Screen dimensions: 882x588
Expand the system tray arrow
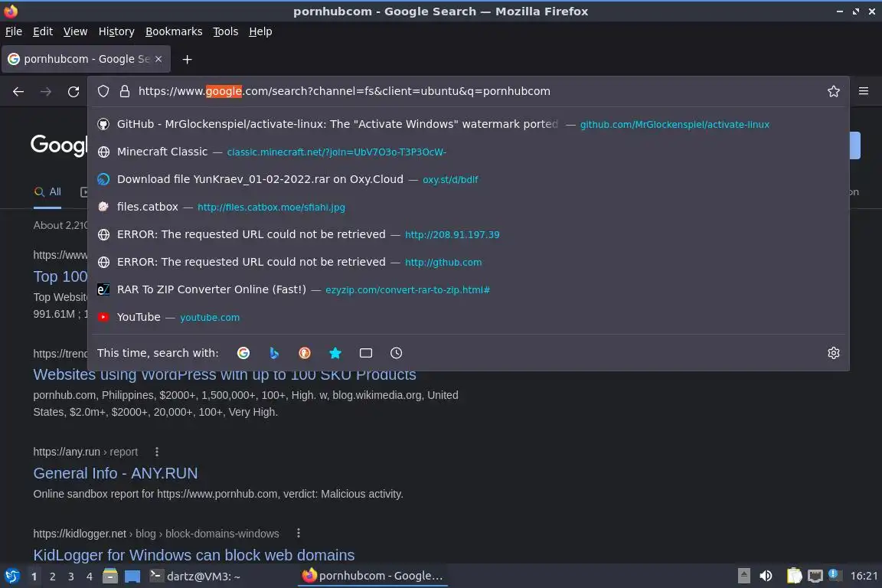click(x=743, y=577)
